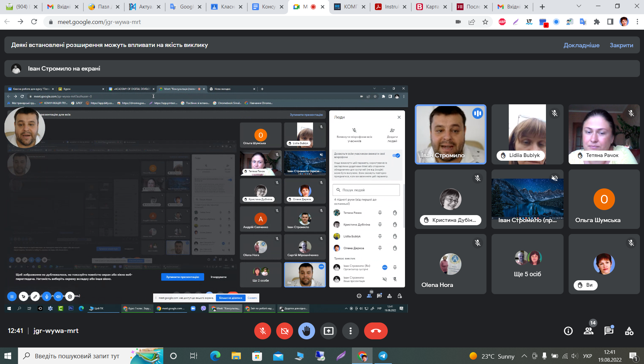This screenshot has height=364, width=644.
Task: Open the meeting details info panel
Action: [x=568, y=331]
